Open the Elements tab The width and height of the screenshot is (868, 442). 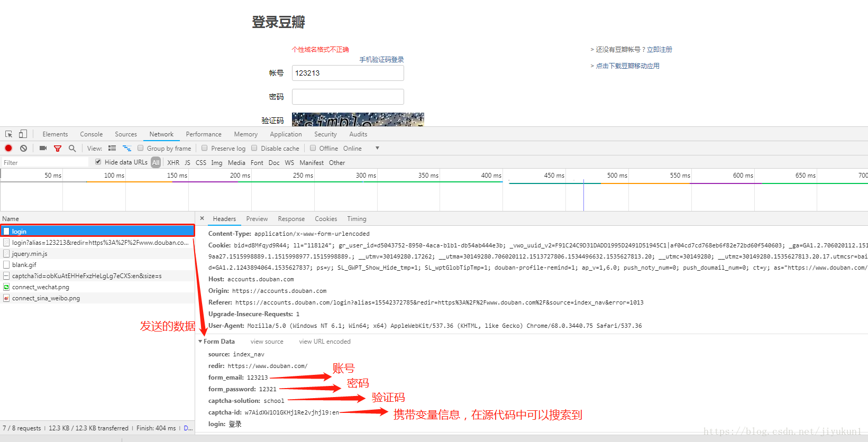(55, 134)
